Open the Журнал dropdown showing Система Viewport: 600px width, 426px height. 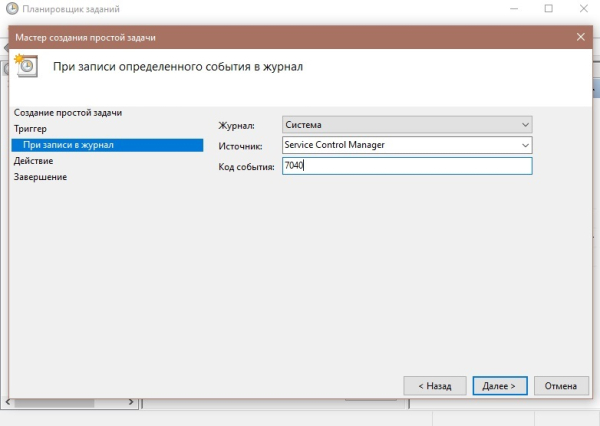coord(407,125)
